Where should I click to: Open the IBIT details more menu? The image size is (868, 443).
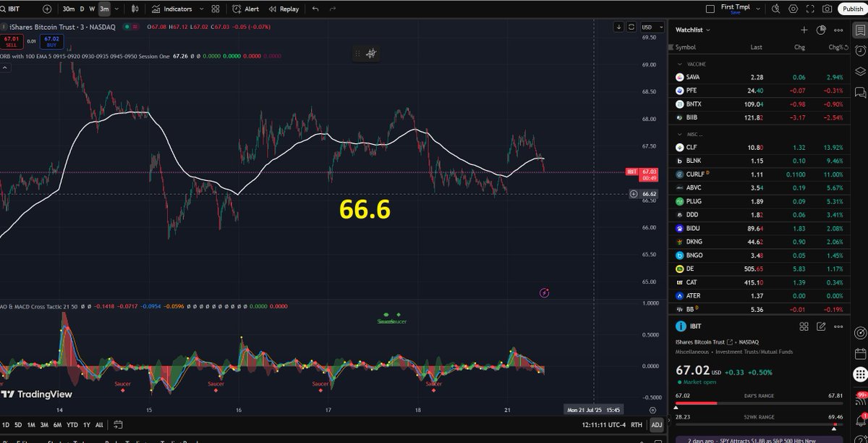coord(838,326)
